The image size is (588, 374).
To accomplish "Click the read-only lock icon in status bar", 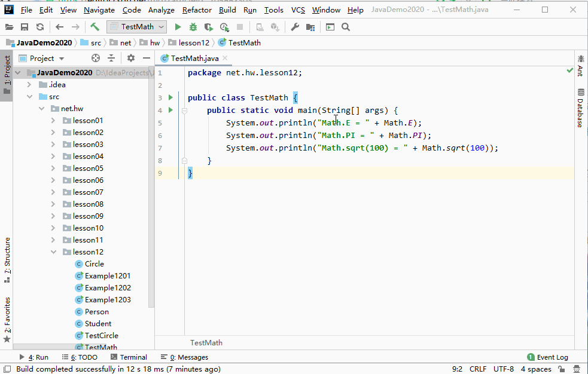I will point(561,369).
